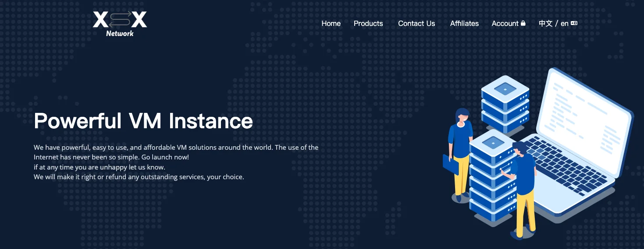Go to Contact Us page
The height and width of the screenshot is (249, 644).
pyautogui.click(x=416, y=24)
